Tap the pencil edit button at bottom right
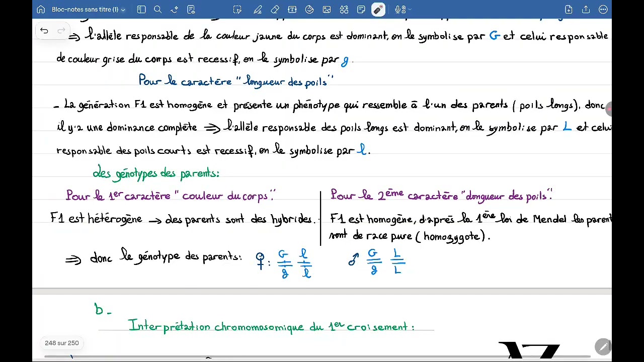 [x=603, y=347]
